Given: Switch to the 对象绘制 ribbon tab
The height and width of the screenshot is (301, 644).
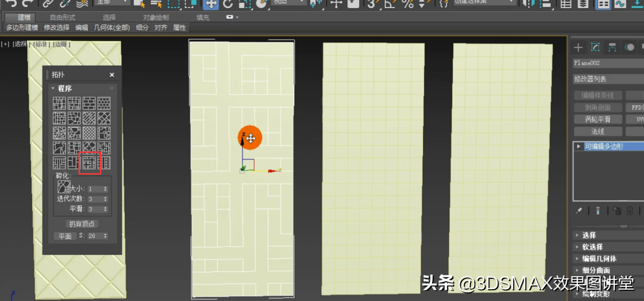Looking at the screenshot, I should pyautogui.click(x=156, y=18).
